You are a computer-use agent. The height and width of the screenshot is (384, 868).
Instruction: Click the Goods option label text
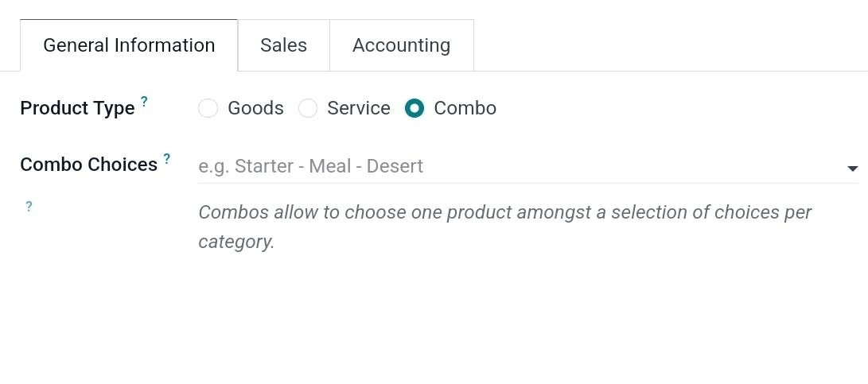tap(255, 108)
